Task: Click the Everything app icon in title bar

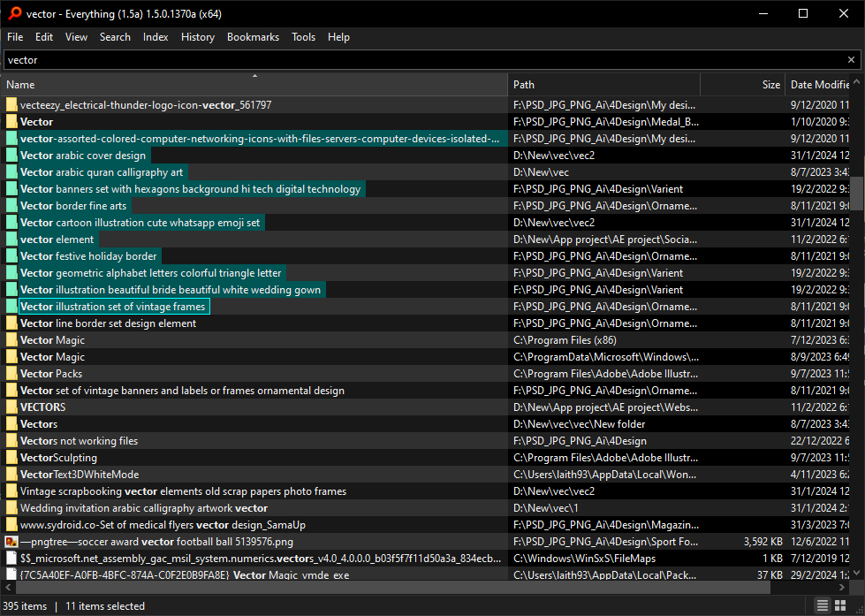Action: tap(14, 13)
